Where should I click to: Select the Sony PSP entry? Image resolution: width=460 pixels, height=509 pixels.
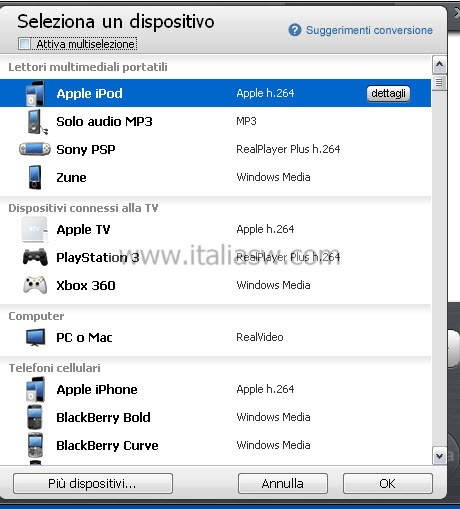(86, 149)
